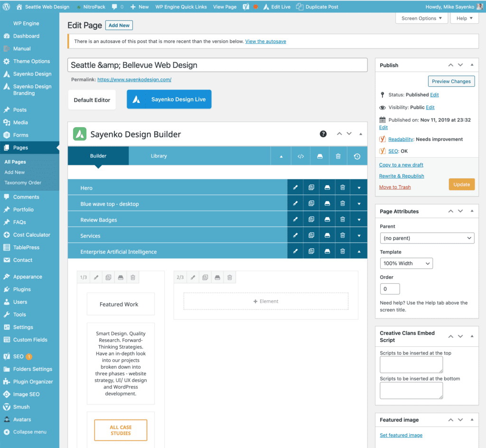Select the Sayenko Design Live editor button
Image resolution: width=486 pixels, height=448 pixels.
click(x=169, y=99)
